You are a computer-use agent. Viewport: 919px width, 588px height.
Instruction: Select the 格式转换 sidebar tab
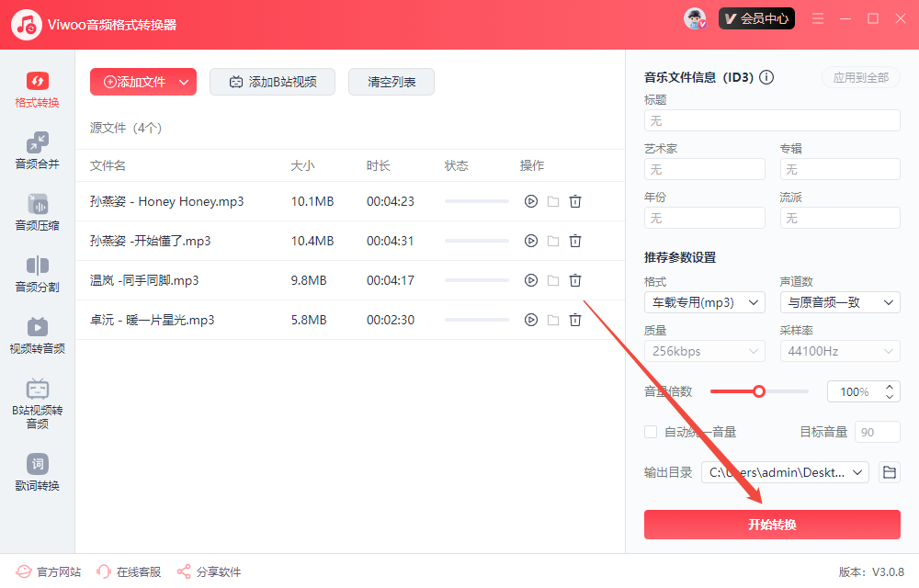tap(38, 89)
